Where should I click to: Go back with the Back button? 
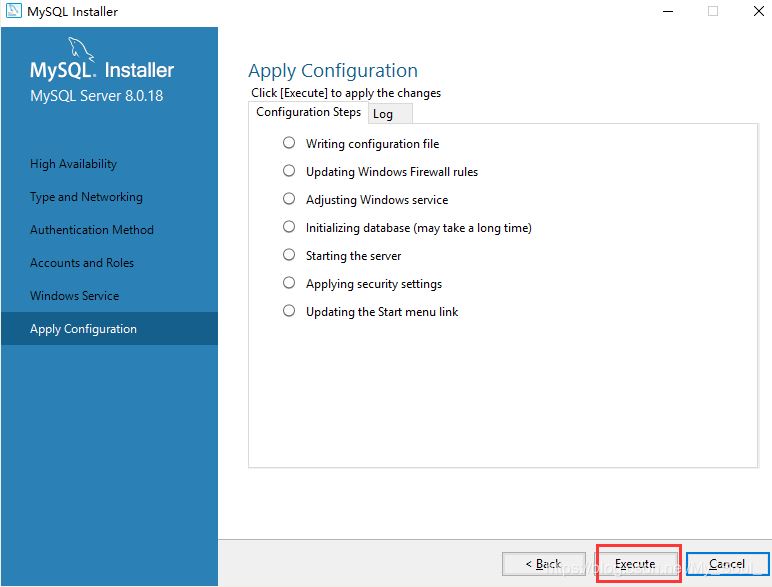click(x=544, y=564)
